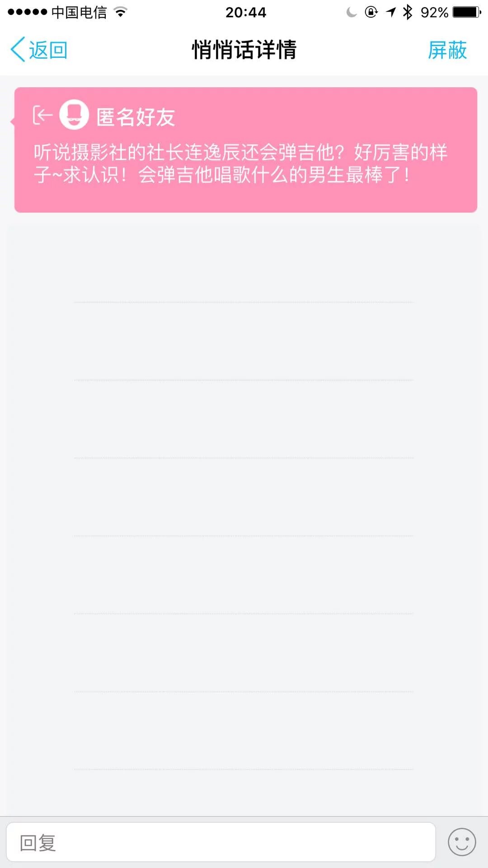
Task: Tap the 20:44 clock in status bar
Action: pyautogui.click(x=246, y=12)
